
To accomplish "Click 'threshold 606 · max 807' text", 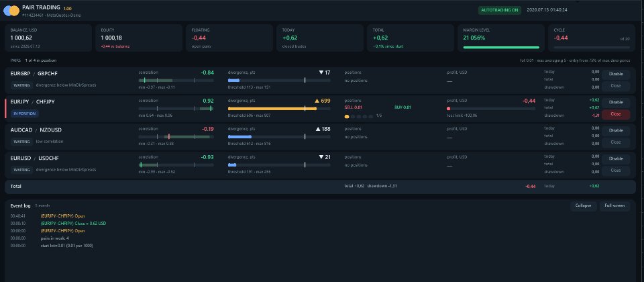I will pos(250,115).
